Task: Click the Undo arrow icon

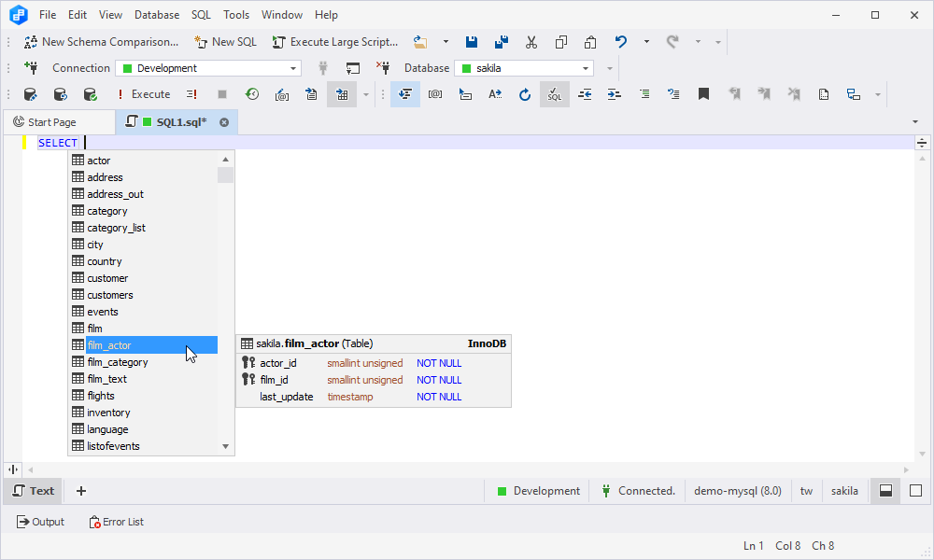Action: point(621,42)
